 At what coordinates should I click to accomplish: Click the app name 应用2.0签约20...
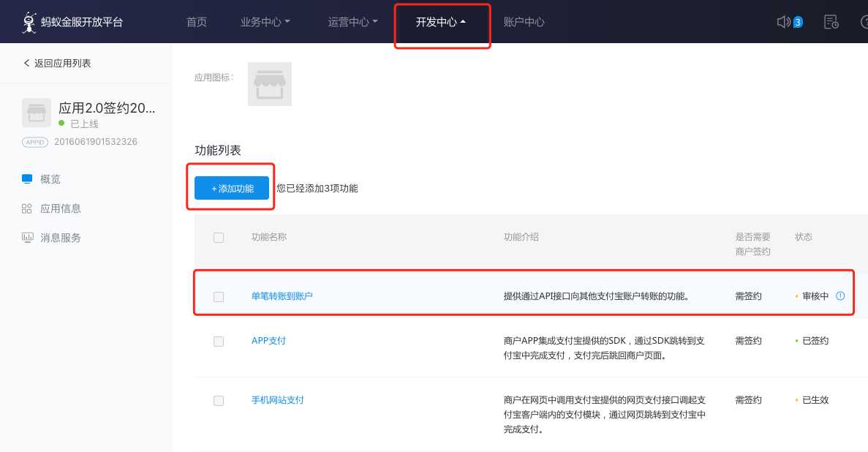[107, 108]
